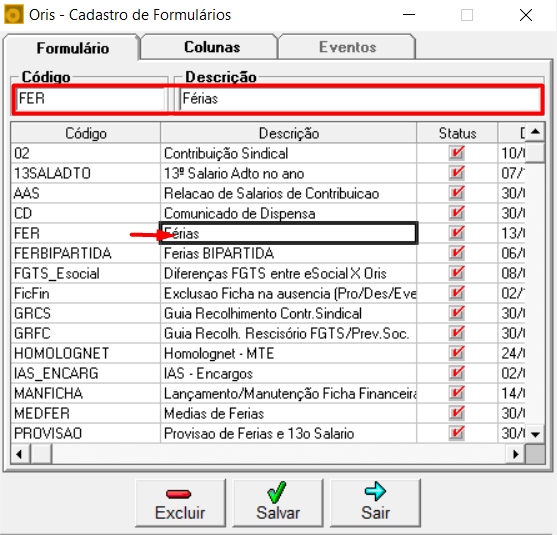The width and height of the screenshot is (557, 535).
Task: Click scroll left arrow of horizontal scrollbar
Action: (x=20, y=454)
